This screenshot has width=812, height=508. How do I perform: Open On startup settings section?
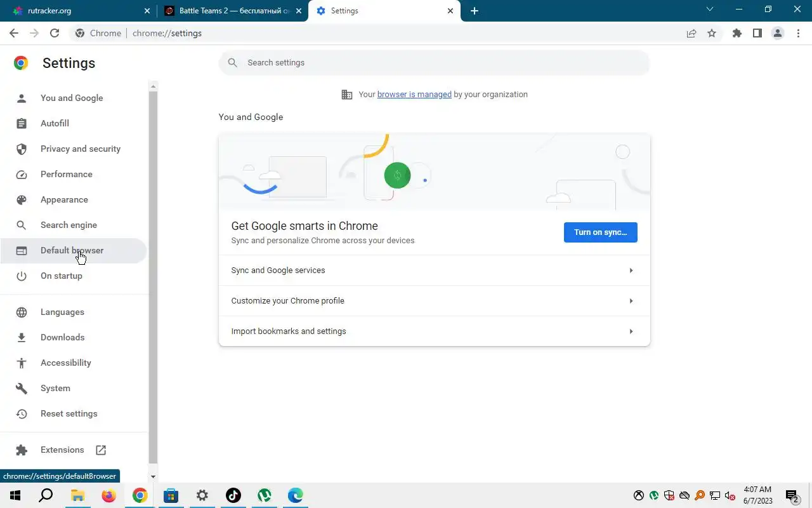point(73,276)
